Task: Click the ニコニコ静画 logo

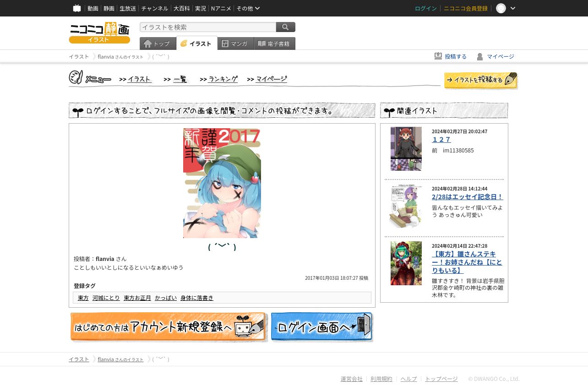Action: click(x=99, y=33)
